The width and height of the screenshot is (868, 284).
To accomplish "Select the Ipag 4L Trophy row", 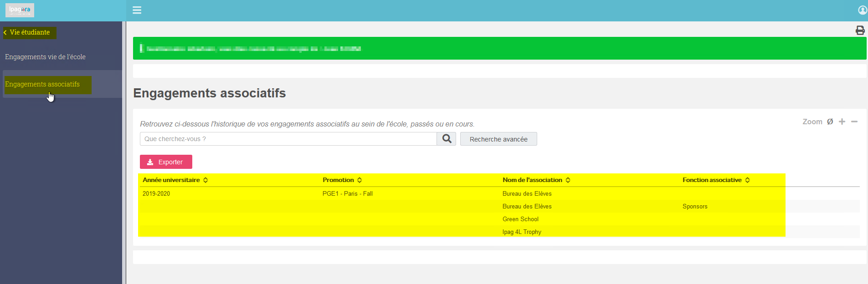I will pos(499,232).
